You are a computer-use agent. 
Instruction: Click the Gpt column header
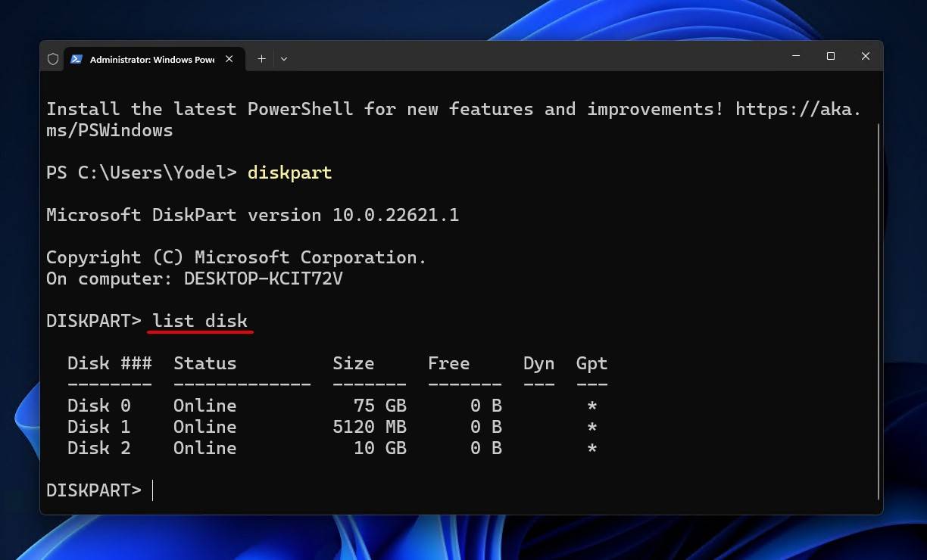(591, 363)
